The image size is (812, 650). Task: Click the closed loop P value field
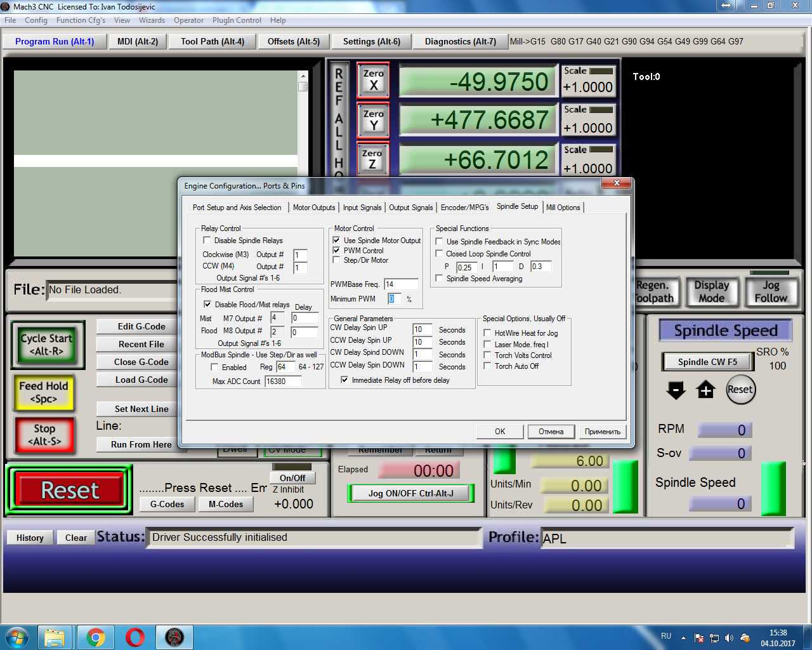click(x=466, y=267)
